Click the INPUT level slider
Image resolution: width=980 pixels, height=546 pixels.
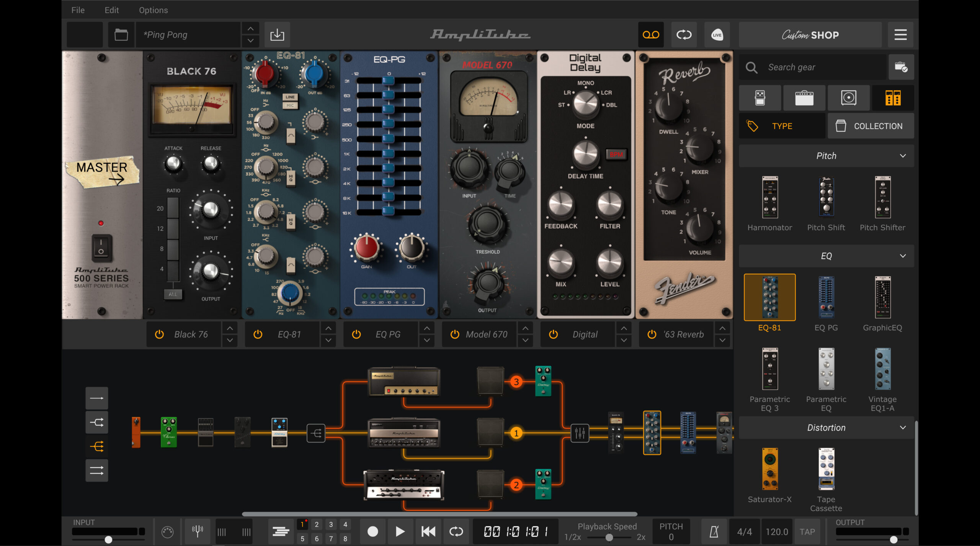tap(109, 539)
